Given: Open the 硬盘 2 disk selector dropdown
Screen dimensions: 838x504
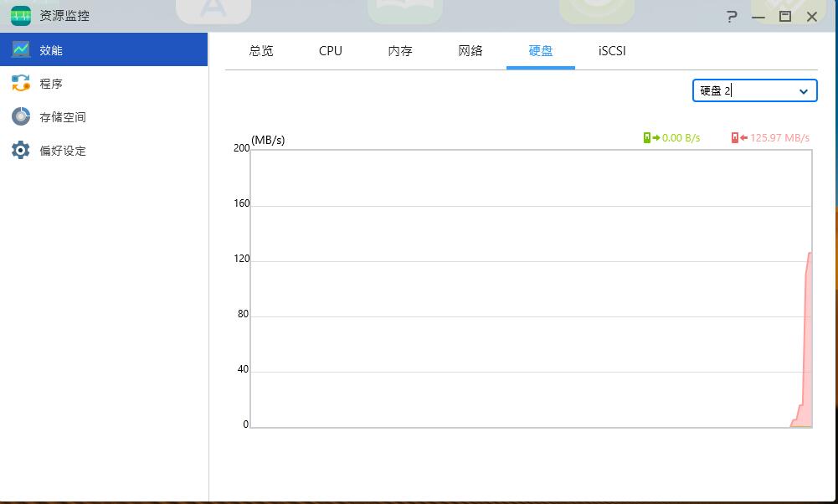Looking at the screenshot, I should [753, 90].
